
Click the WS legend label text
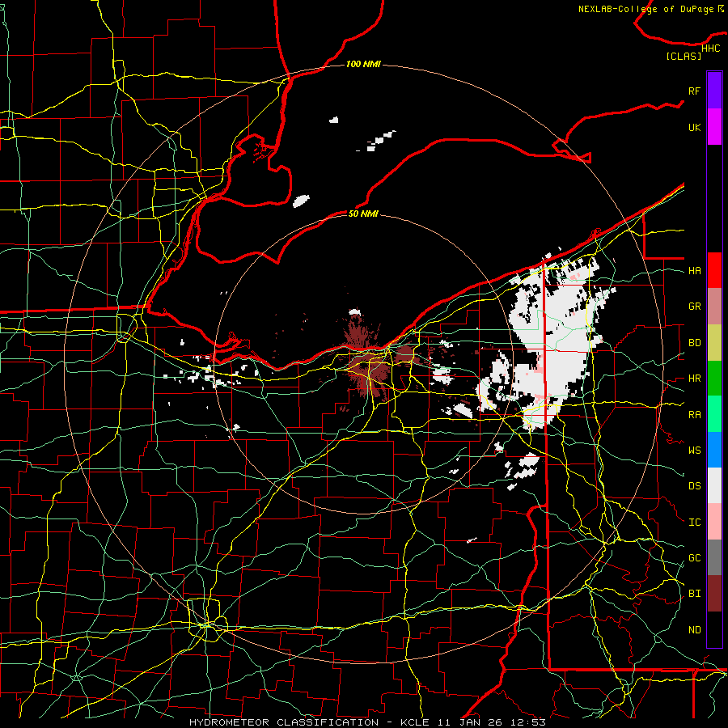pos(694,451)
